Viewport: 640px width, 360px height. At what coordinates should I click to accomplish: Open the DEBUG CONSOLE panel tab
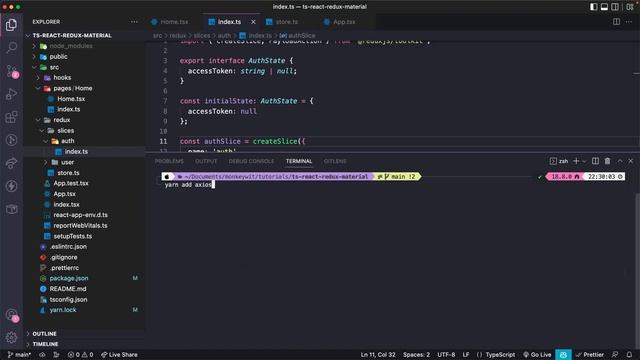(251, 161)
